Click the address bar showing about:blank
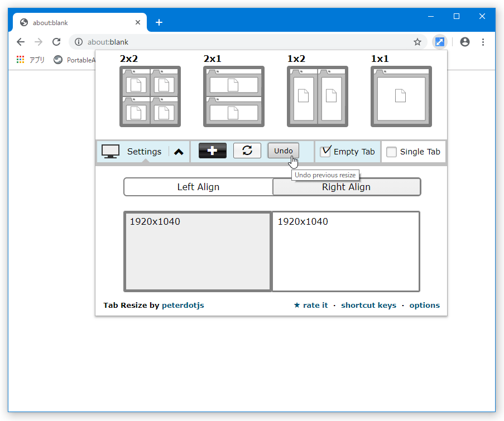The width and height of the screenshot is (504, 421). pyautogui.click(x=248, y=42)
